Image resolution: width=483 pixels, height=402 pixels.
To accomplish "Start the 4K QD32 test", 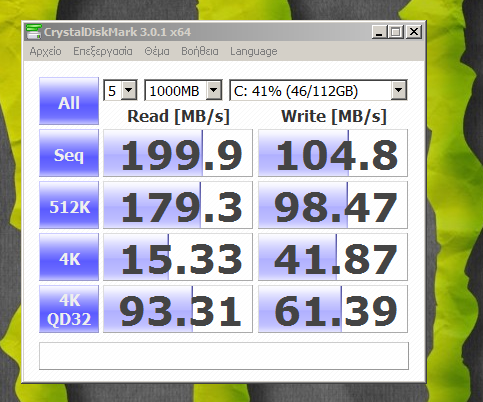I will tap(69, 309).
